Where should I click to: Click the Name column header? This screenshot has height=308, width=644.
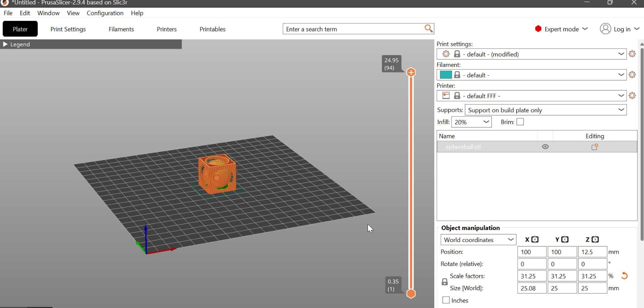(x=487, y=136)
